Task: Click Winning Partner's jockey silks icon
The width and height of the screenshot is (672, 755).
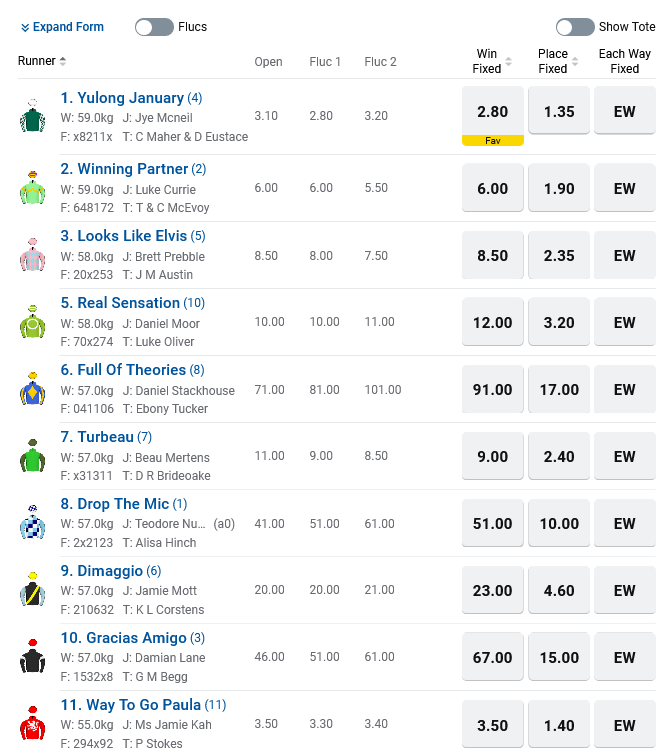Action: pyautogui.click(x=33, y=188)
